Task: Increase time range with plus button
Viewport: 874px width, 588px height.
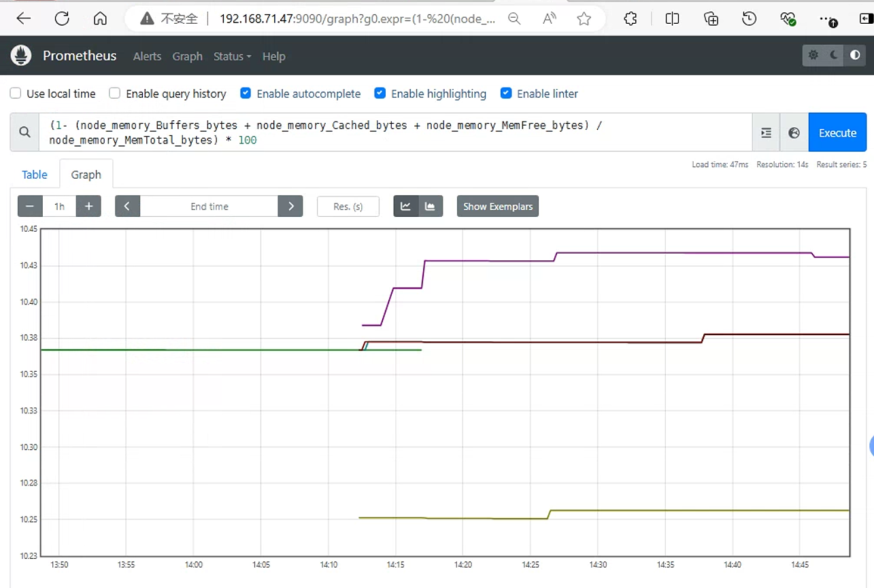Action: coord(88,206)
